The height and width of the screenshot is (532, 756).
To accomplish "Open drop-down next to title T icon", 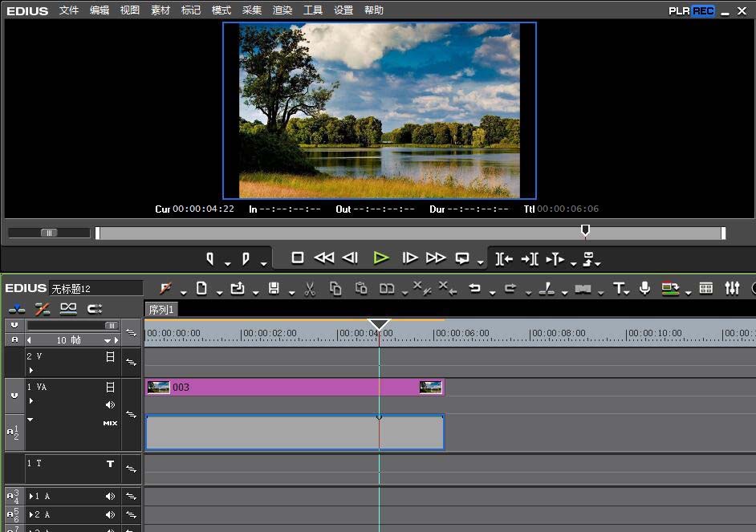I will point(627,293).
